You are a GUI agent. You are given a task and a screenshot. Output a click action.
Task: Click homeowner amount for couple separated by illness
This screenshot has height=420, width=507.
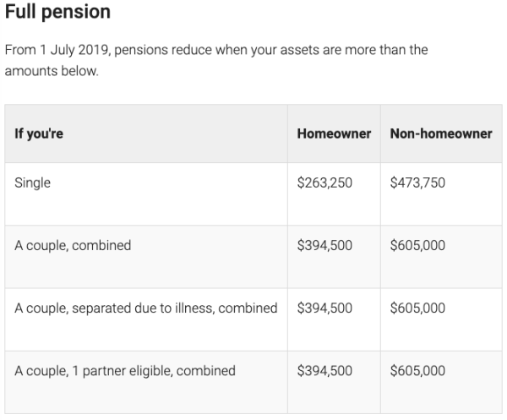click(324, 308)
